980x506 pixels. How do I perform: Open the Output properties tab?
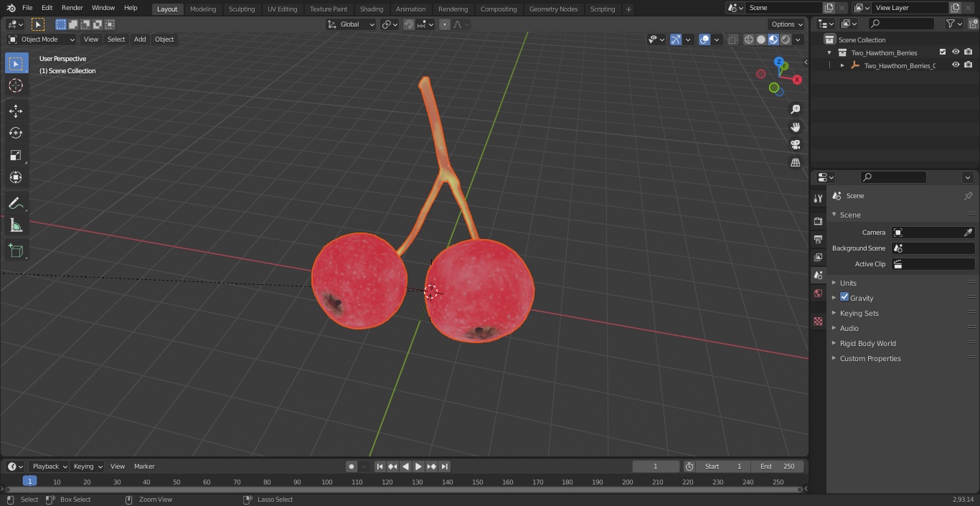coord(818,239)
